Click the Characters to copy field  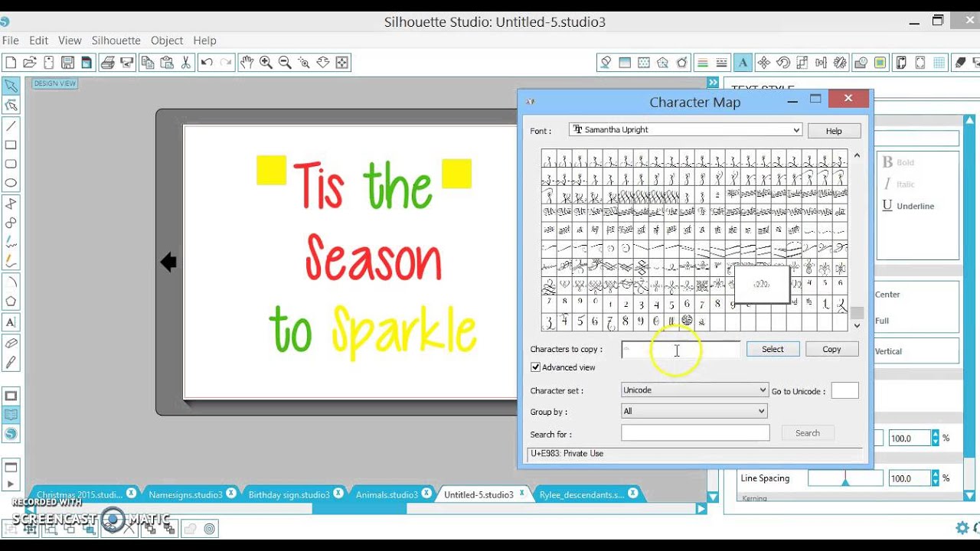pos(680,350)
